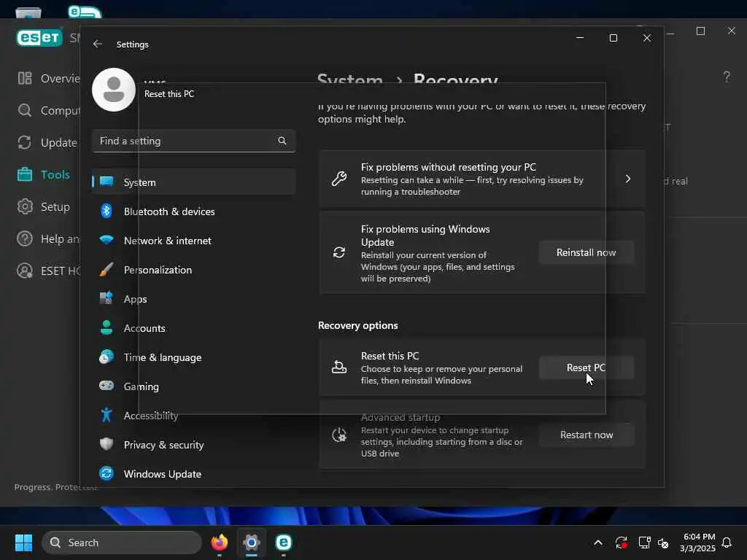The width and height of the screenshot is (747, 560).
Task: Click the Advanced startup power icon
Action: [339, 435]
